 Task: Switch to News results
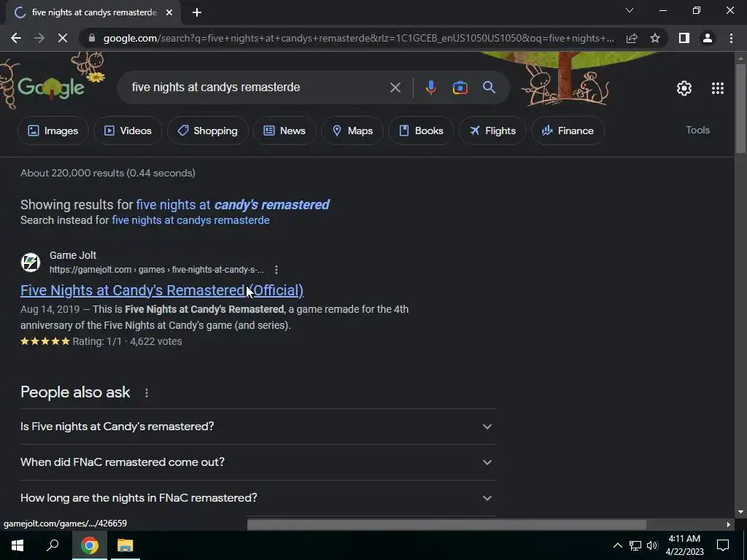[285, 131]
